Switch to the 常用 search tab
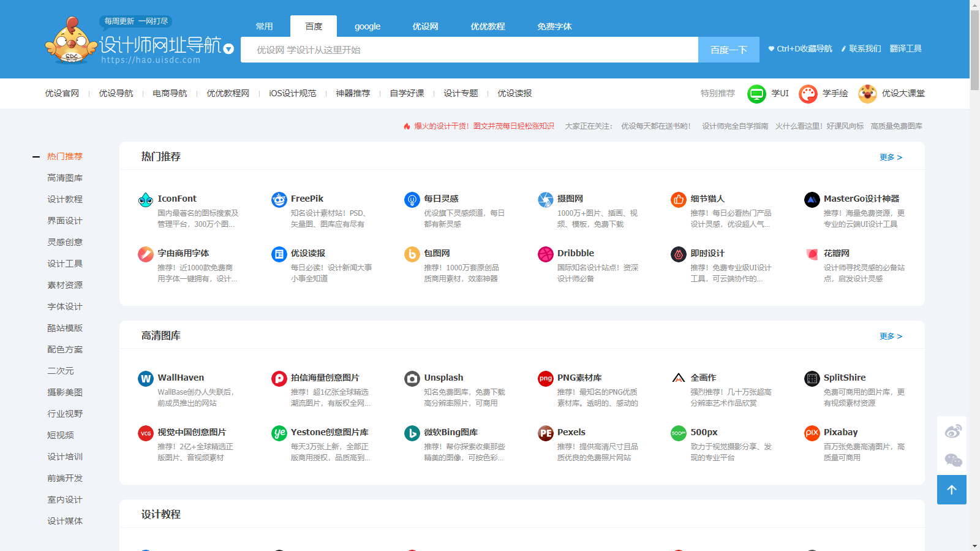This screenshot has width=980, height=551. click(265, 26)
